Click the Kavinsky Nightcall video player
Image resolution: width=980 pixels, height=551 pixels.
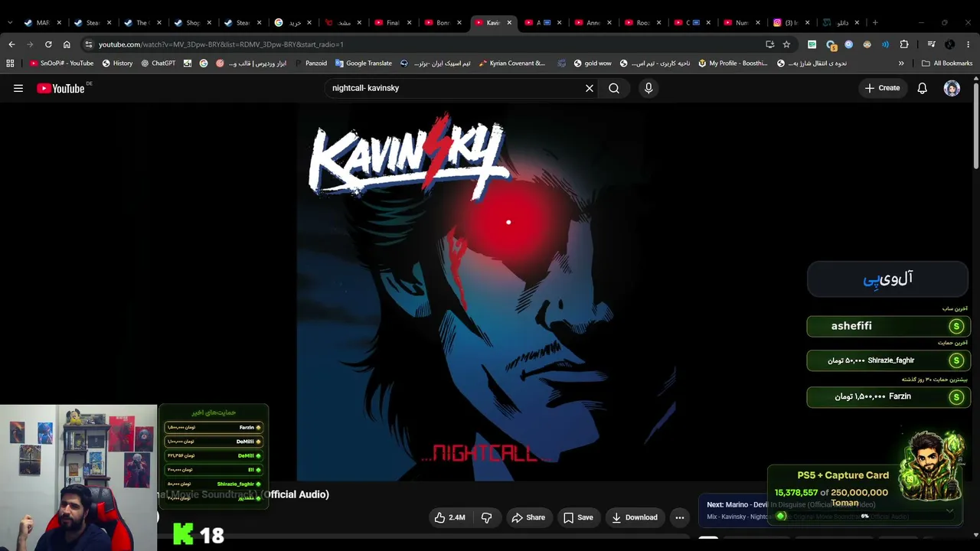tap(485, 291)
